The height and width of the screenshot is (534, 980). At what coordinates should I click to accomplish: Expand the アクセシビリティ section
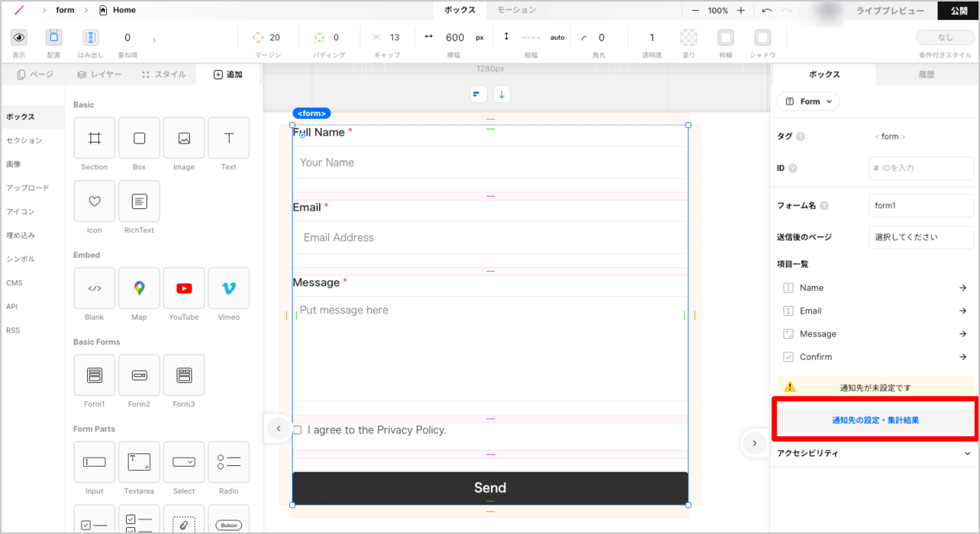pyautogui.click(x=873, y=453)
